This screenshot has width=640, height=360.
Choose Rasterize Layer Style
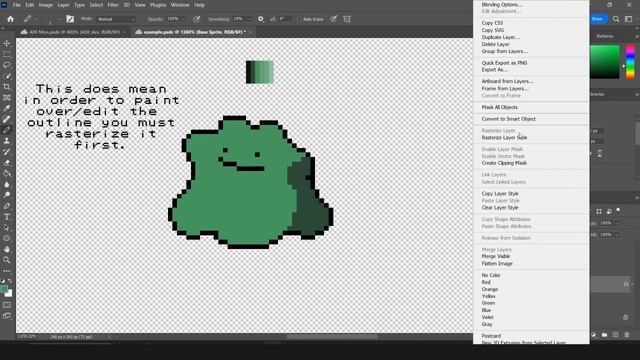coord(504,138)
